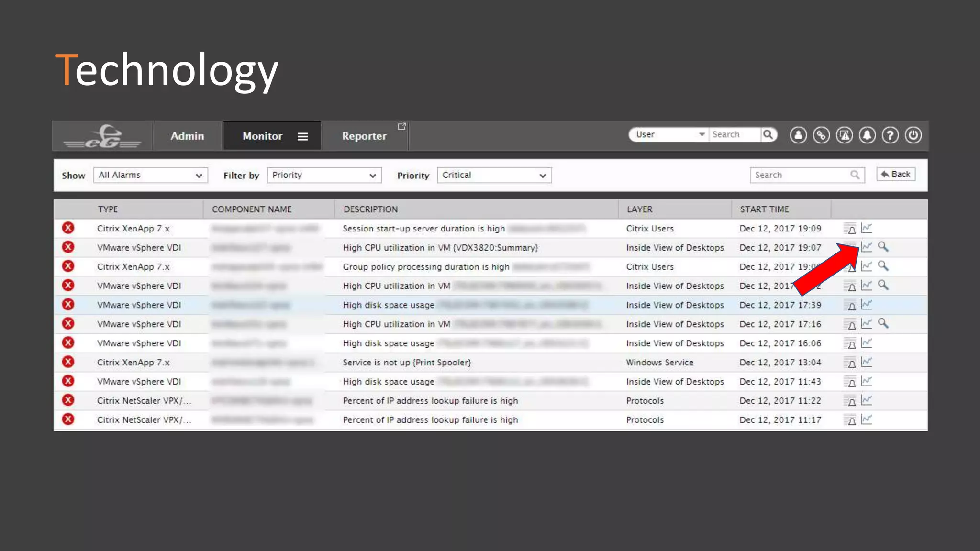Click alarm history icon on first XenApp row

point(850,229)
